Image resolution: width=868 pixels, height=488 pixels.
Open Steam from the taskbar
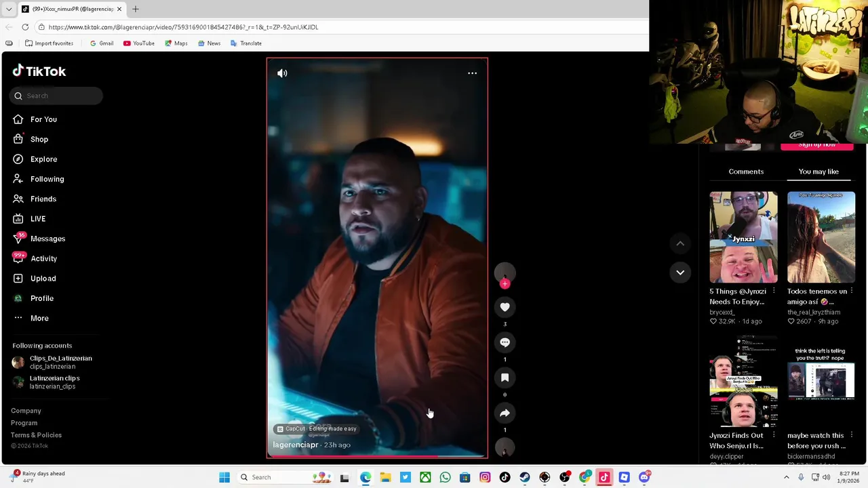pos(525,477)
